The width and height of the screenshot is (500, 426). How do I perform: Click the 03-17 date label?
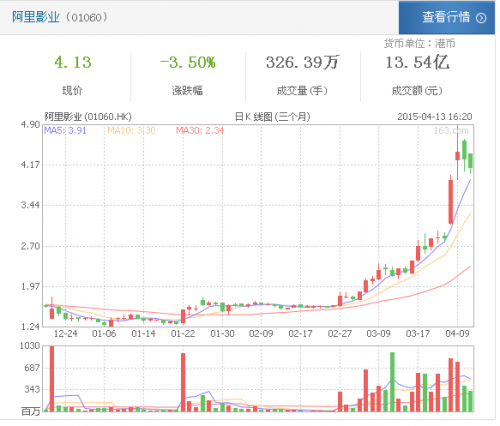pos(418,334)
